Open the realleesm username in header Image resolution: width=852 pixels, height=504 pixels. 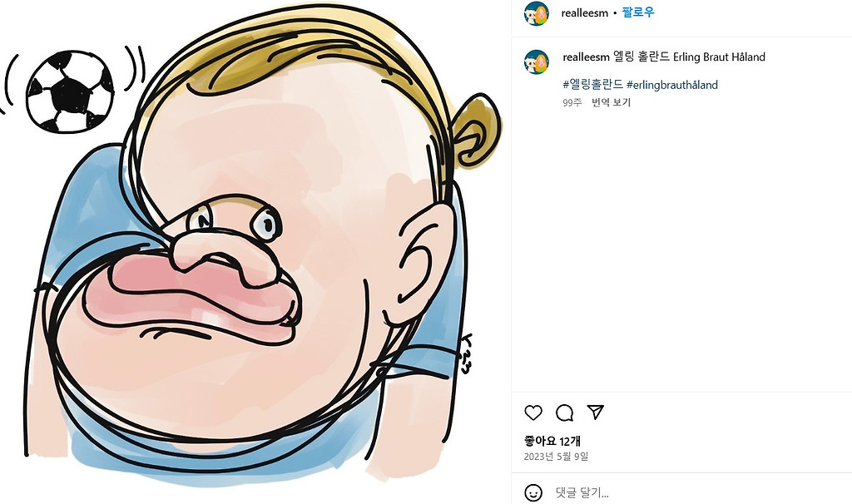pos(585,13)
